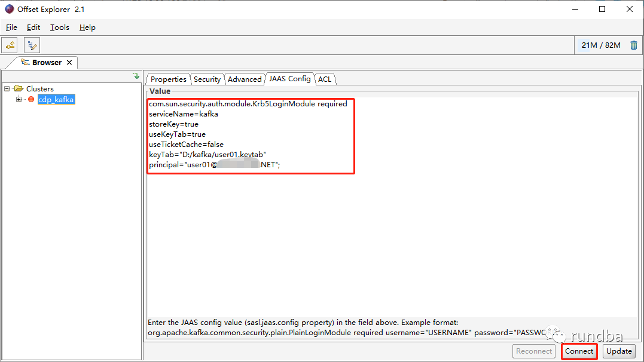Click the principal="user01@ line
Screen dimensions: 644x362
(x=215, y=165)
